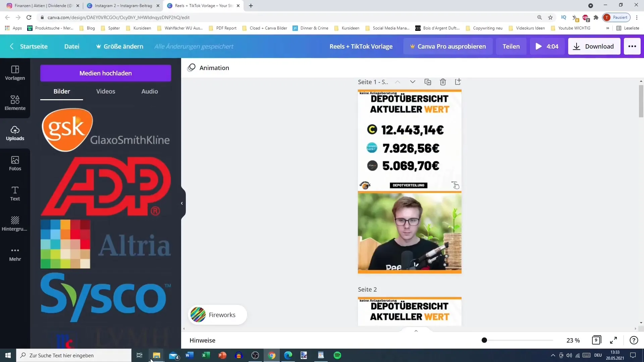644x362 pixels.
Task: Open the Vorlagen panel
Action: (15, 73)
